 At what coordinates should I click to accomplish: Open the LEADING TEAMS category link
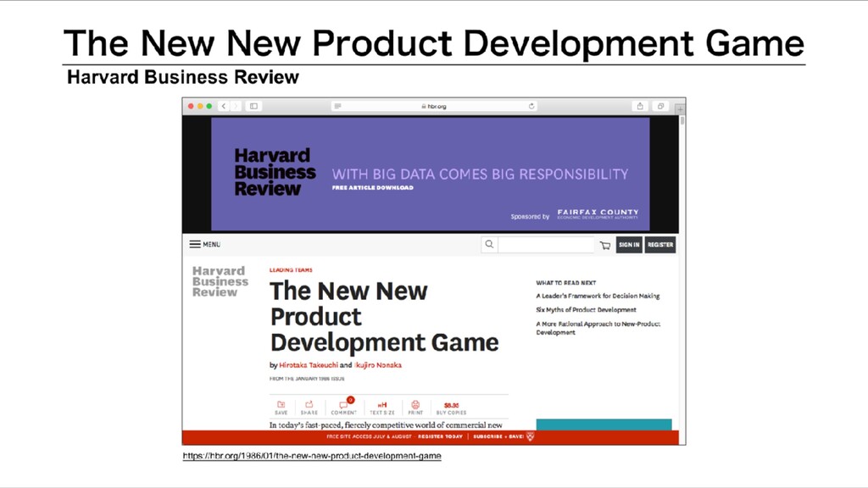(x=291, y=270)
